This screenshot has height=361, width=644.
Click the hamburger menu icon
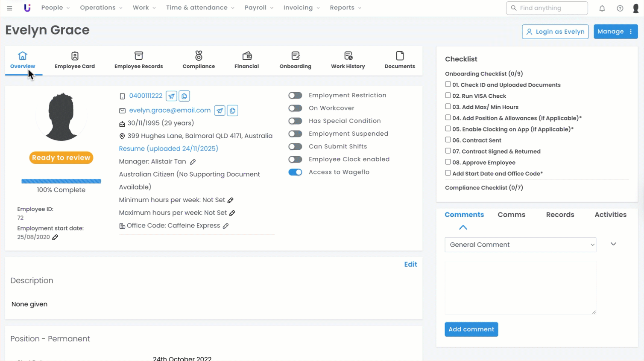9,8
